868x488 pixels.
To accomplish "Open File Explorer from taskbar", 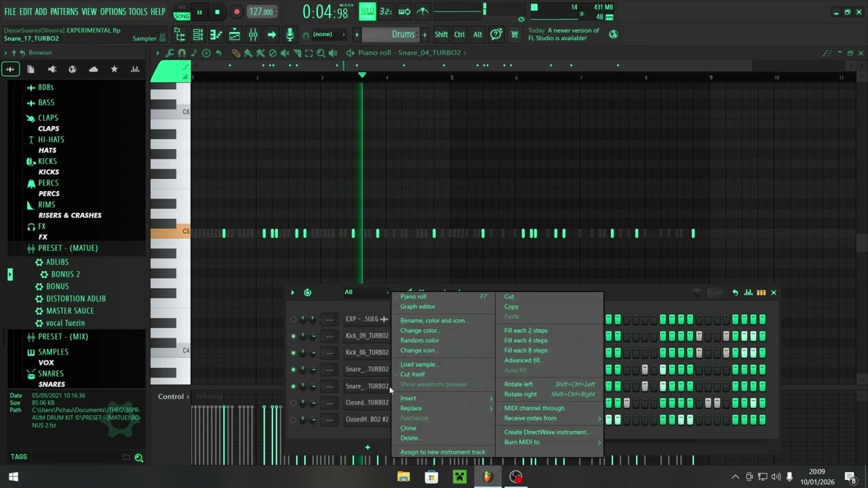I will pyautogui.click(x=403, y=477).
